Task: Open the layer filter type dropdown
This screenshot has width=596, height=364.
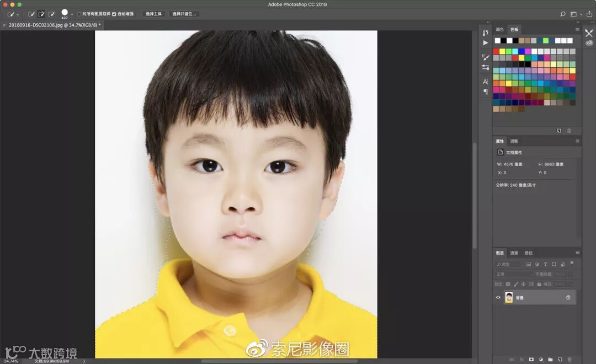Action: coord(508,264)
